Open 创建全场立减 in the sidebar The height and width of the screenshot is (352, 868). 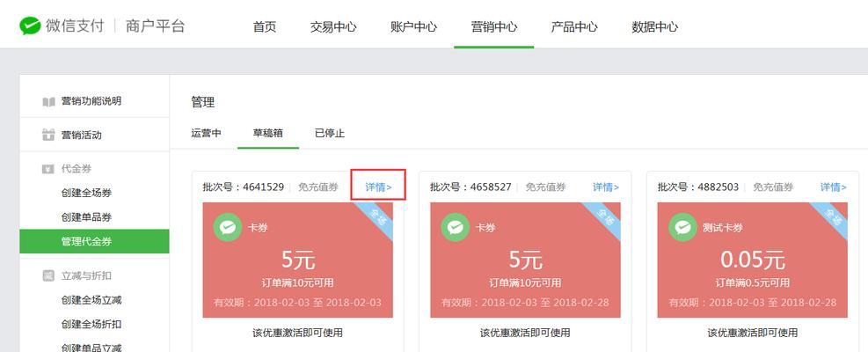[91, 300]
